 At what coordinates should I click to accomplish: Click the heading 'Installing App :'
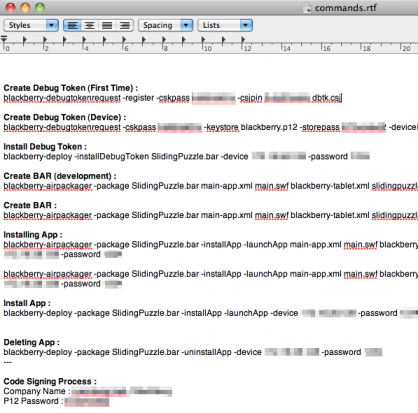click(x=33, y=235)
